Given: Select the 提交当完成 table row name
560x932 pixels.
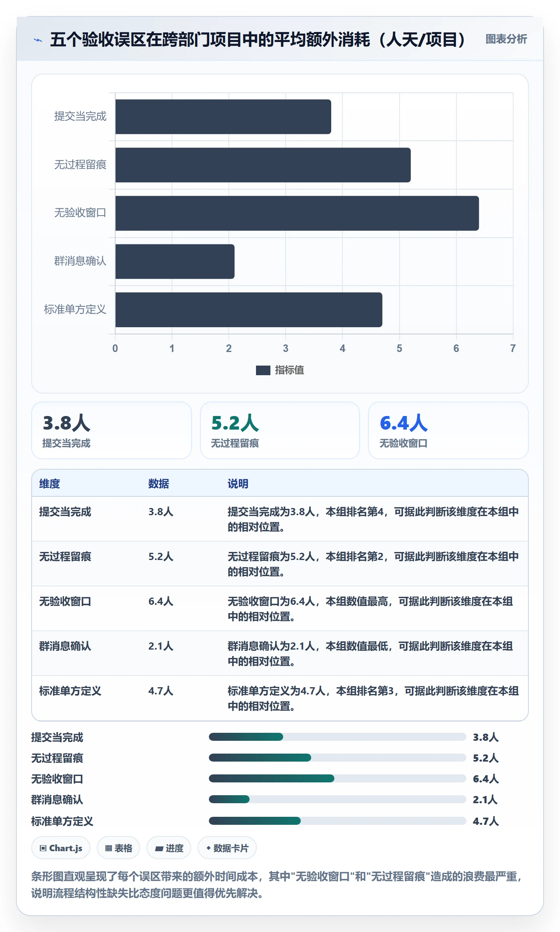Looking at the screenshot, I should 65,512.
